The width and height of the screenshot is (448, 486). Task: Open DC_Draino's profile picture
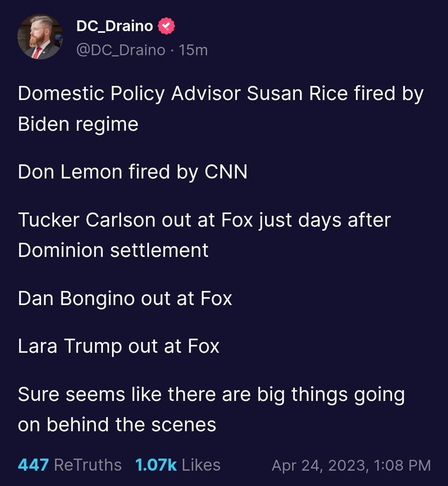tap(40, 37)
